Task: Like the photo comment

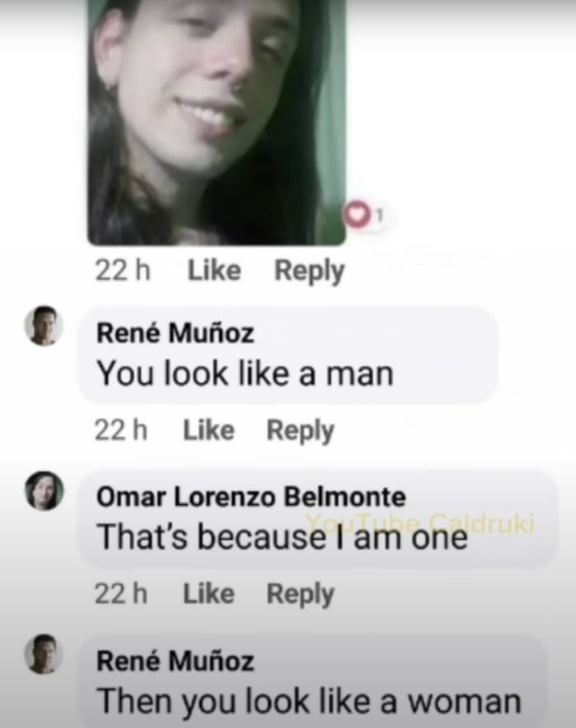Action: coord(214,270)
